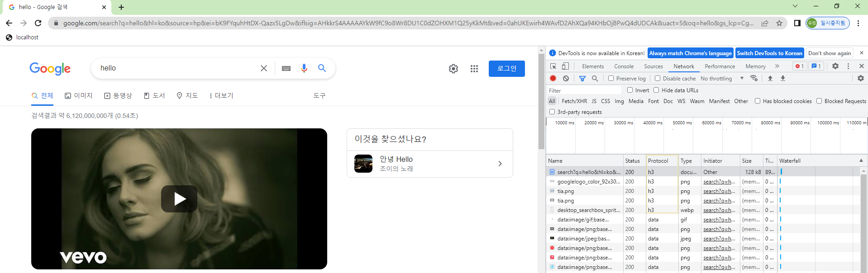Open the network search magnifier icon
Screen dimensions: 868x273
(595, 78)
